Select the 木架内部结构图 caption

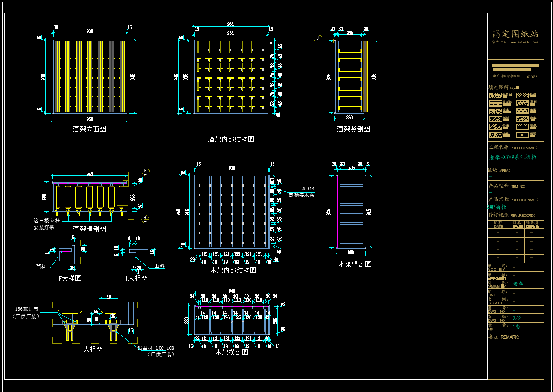pyautogui.click(x=233, y=270)
